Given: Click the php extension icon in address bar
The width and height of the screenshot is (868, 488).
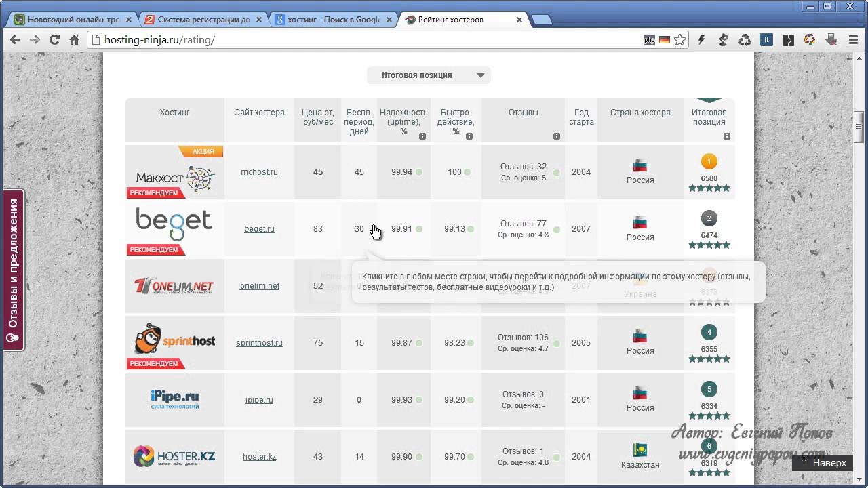Looking at the screenshot, I should [x=650, y=40].
